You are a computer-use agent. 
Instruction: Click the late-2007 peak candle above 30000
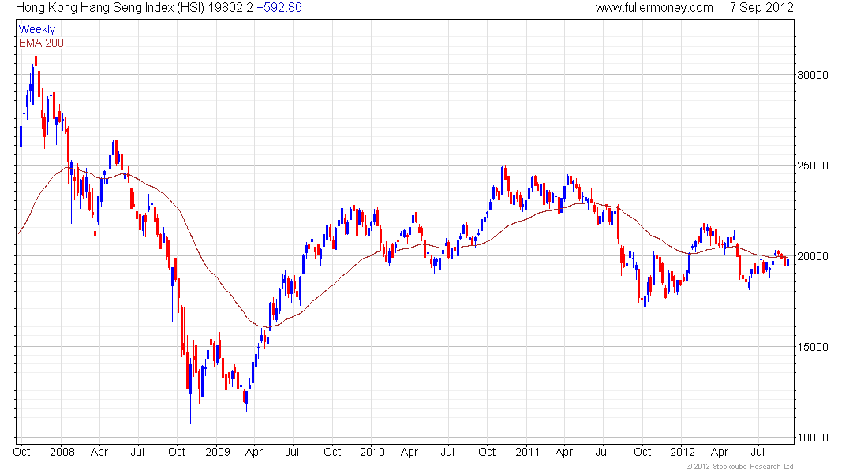(36, 58)
